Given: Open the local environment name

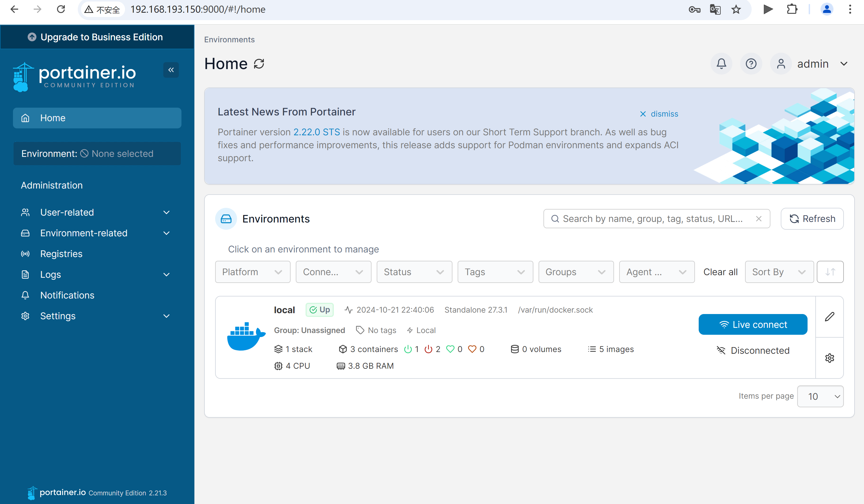Looking at the screenshot, I should [x=284, y=310].
